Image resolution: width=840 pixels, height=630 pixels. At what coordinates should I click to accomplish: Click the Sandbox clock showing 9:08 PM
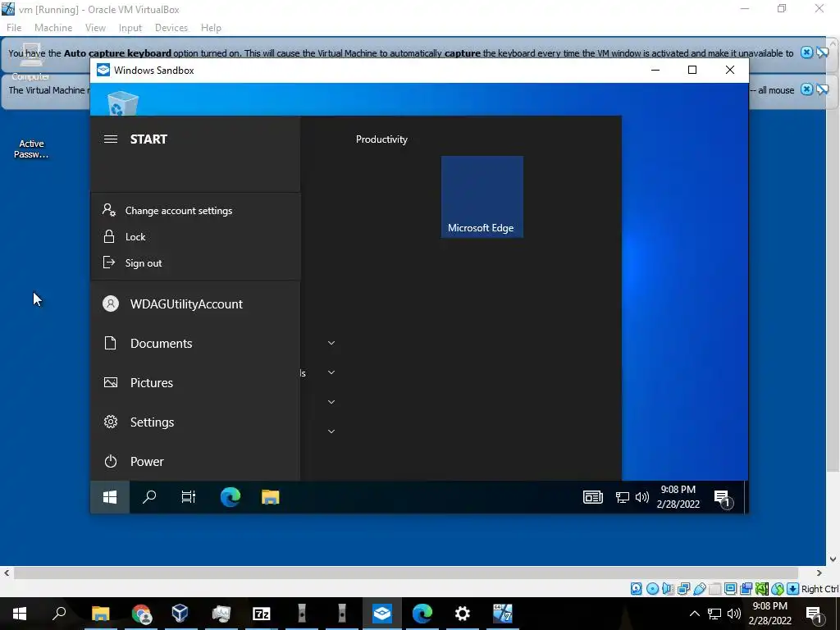click(678, 496)
